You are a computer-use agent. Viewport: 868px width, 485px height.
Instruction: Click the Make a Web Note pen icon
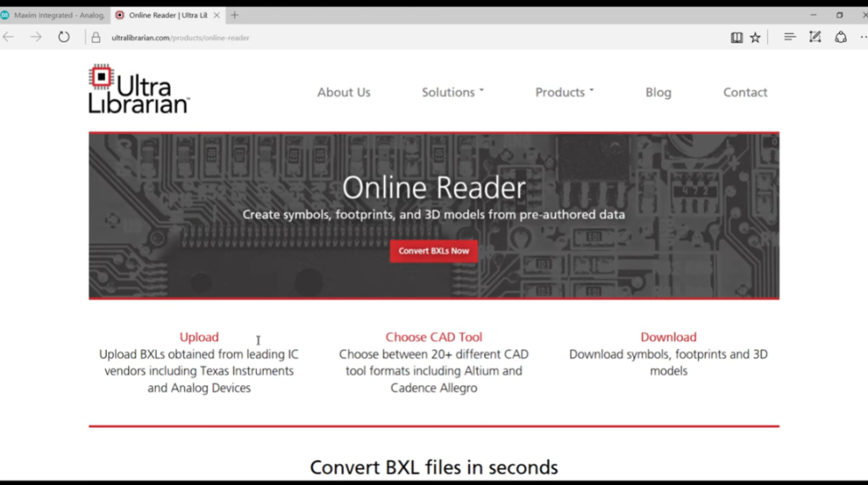click(815, 37)
